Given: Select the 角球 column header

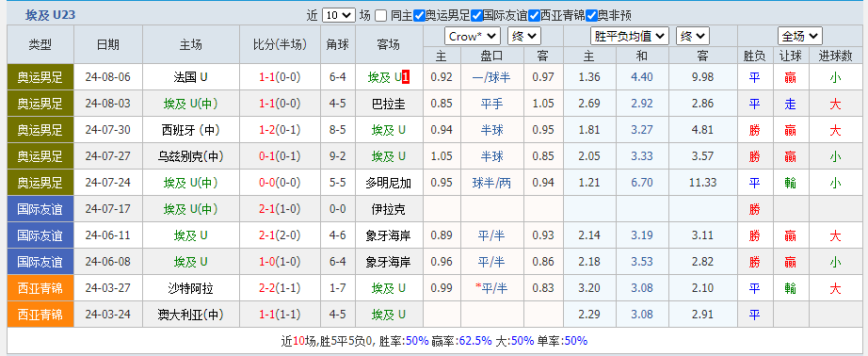Looking at the screenshot, I should click(x=338, y=45).
